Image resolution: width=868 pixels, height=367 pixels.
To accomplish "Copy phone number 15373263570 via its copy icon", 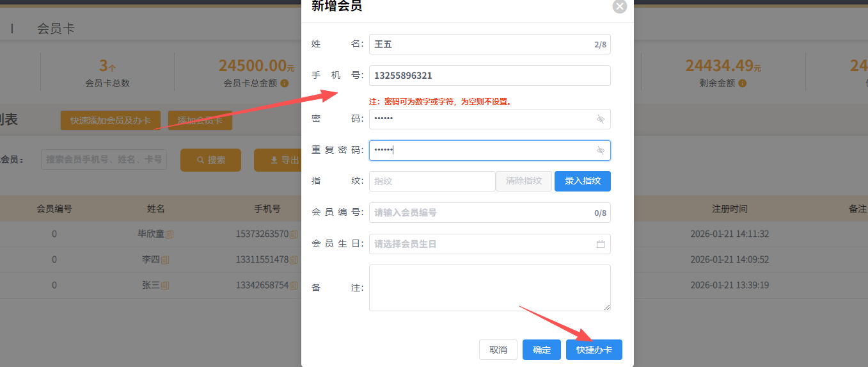I will click(x=294, y=234).
